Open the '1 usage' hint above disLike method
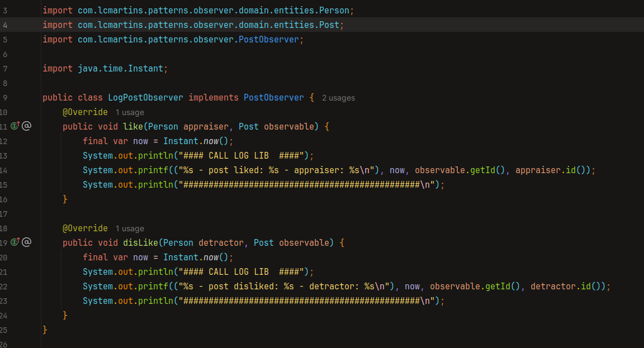The height and width of the screenshot is (348, 644). pos(130,228)
